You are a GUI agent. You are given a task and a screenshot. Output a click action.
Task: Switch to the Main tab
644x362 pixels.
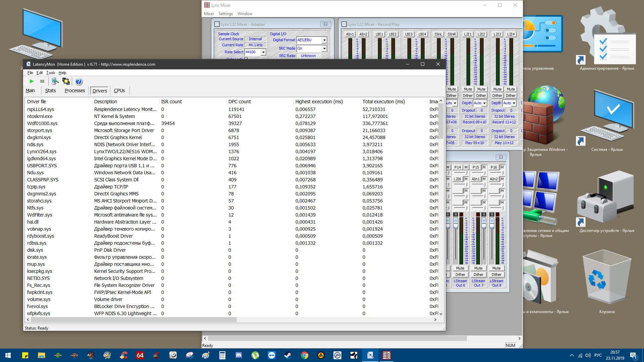coord(30,90)
